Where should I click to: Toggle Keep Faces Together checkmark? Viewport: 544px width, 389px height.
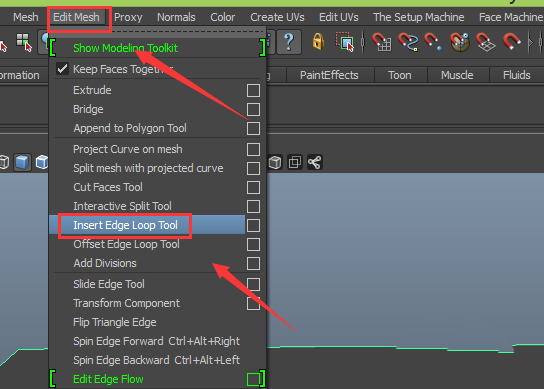62,69
